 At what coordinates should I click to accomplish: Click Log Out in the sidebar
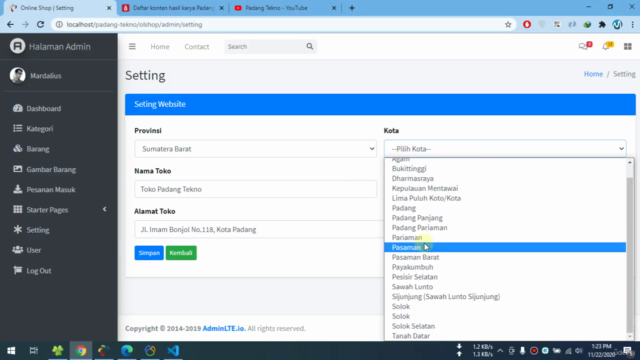coord(39,271)
